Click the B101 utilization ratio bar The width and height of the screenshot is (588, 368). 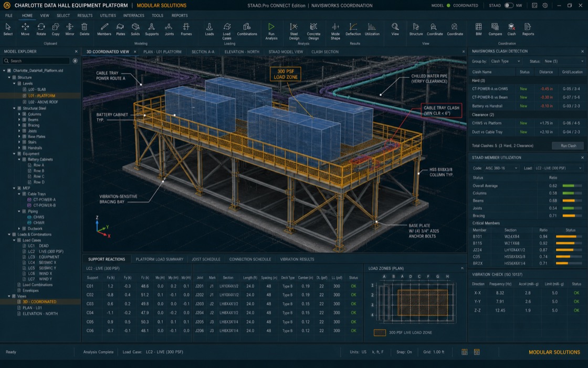(569, 237)
